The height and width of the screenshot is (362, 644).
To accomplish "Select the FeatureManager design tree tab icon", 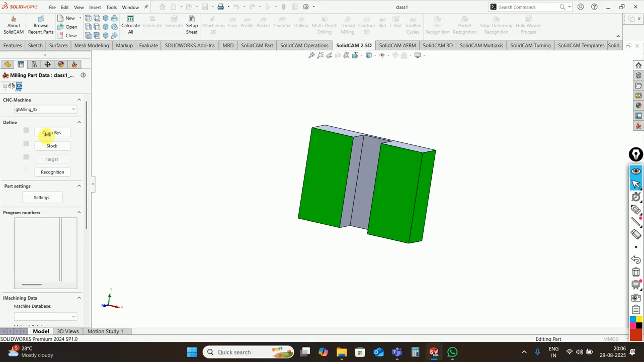I will pyautogui.click(x=8, y=64).
